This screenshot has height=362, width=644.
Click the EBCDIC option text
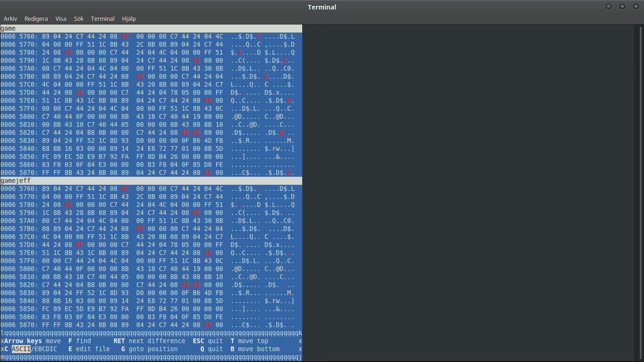point(46,349)
